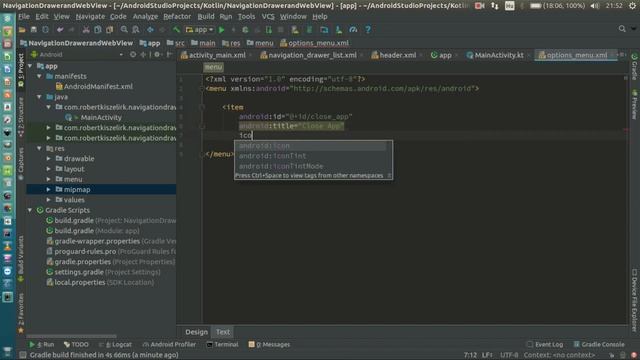Expand the drawable folder
Screen dimensions: 640x360
49,158
